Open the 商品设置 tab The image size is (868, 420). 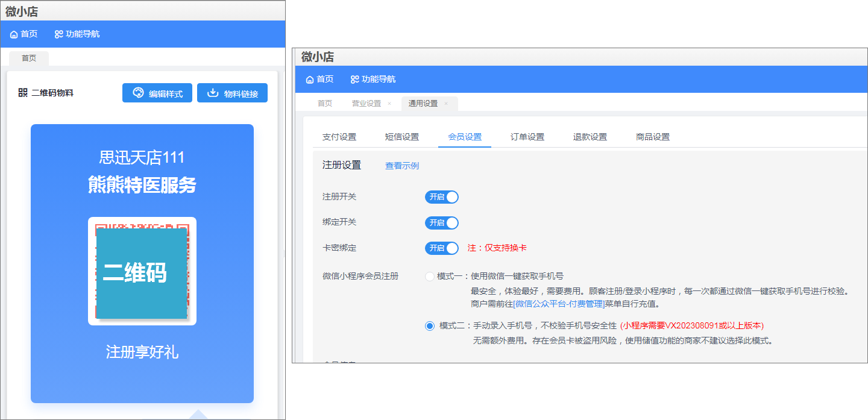point(653,137)
